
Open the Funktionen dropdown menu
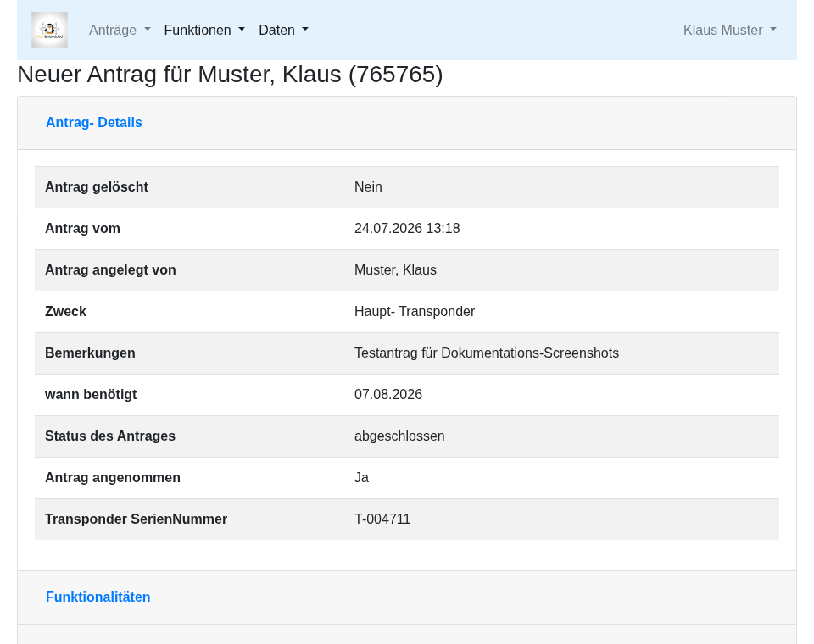click(x=204, y=31)
